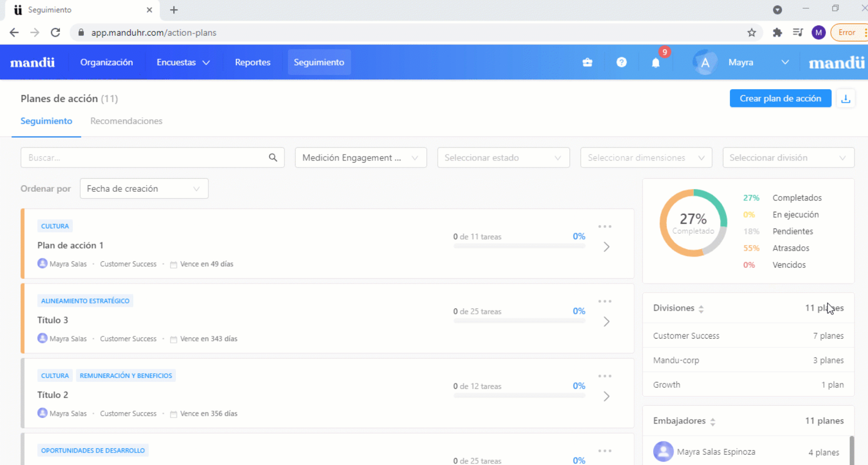The height and width of the screenshot is (465, 868).
Task: Click Mayra Salas Espinoza avatar
Action: [x=663, y=451]
